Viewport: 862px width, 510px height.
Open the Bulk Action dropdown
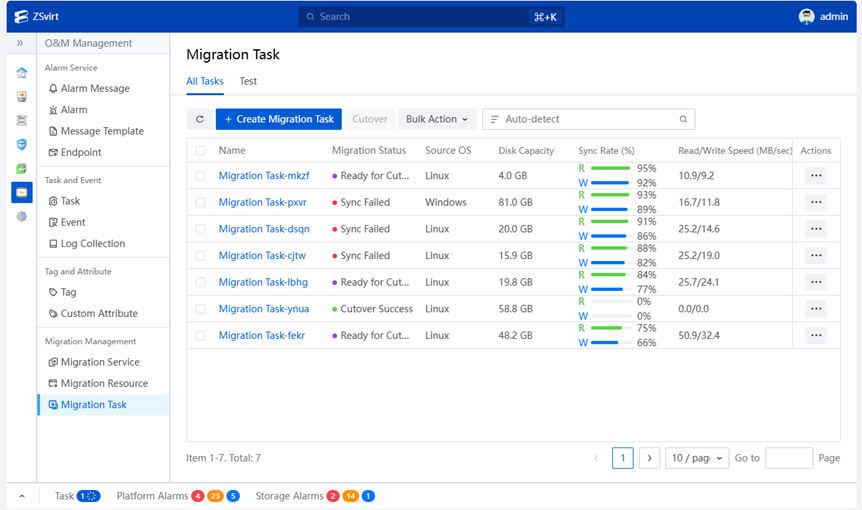coord(437,119)
